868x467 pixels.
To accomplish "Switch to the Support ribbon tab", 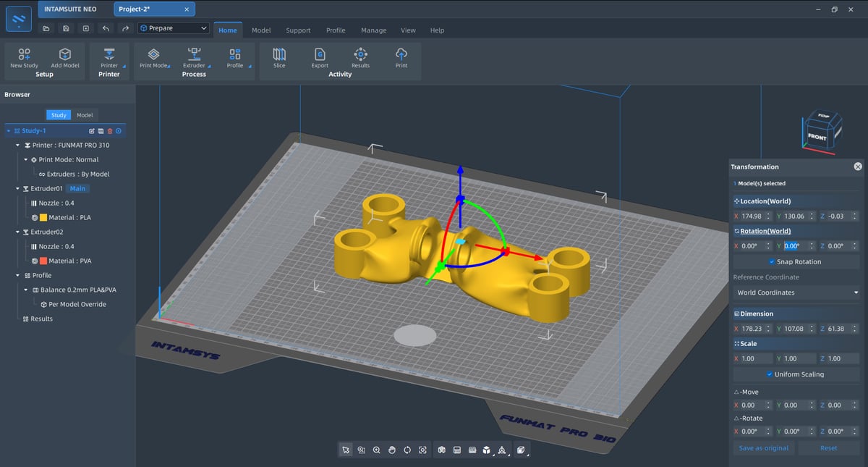I will 298,30.
